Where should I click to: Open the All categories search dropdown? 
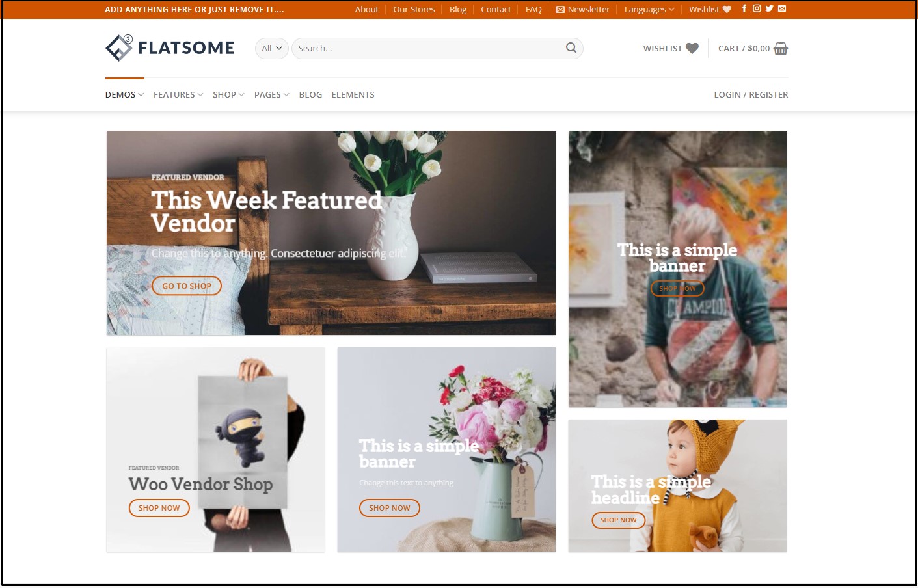coord(272,48)
